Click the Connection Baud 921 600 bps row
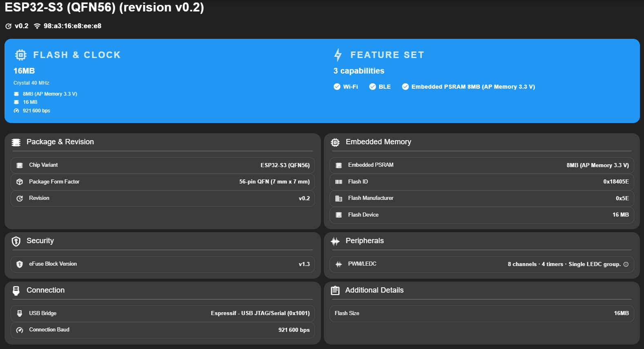The image size is (644, 349). coord(163,330)
